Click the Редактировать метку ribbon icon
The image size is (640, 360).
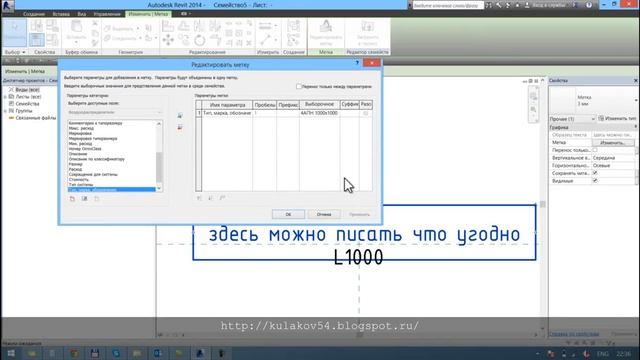point(326,27)
